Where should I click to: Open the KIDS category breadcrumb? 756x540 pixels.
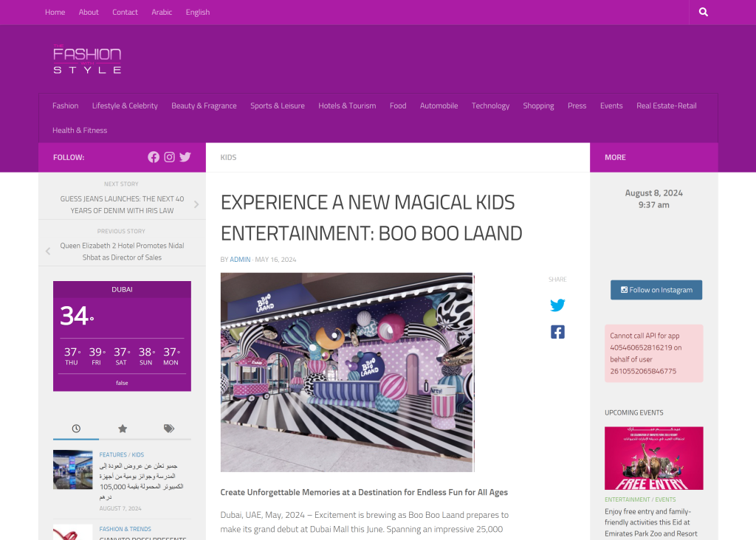click(x=228, y=158)
